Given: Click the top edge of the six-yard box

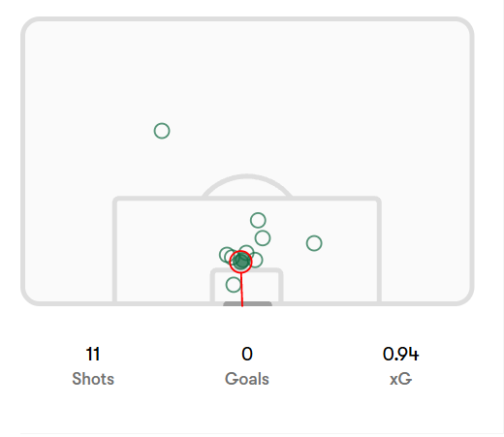Looking at the screenshot, I should click(246, 270).
